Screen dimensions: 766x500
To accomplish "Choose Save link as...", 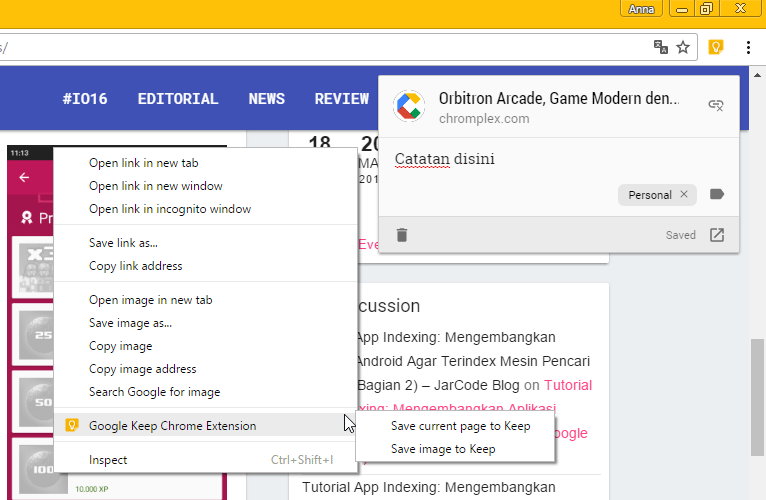I will (x=205, y=243).
